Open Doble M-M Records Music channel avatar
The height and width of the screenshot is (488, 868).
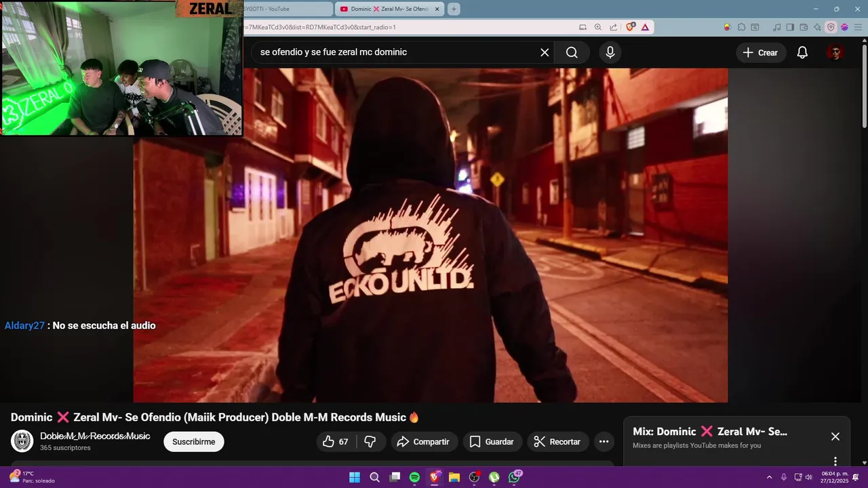pos(22,441)
